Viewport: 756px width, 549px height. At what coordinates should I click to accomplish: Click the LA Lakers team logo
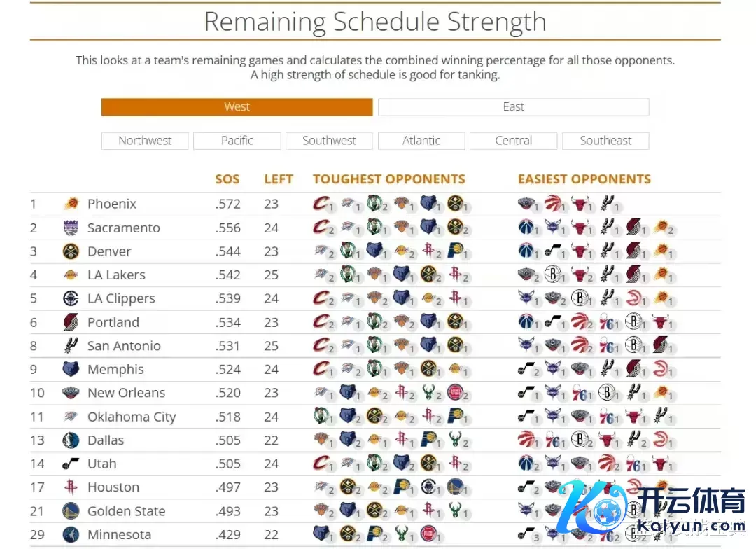pyautogui.click(x=71, y=275)
